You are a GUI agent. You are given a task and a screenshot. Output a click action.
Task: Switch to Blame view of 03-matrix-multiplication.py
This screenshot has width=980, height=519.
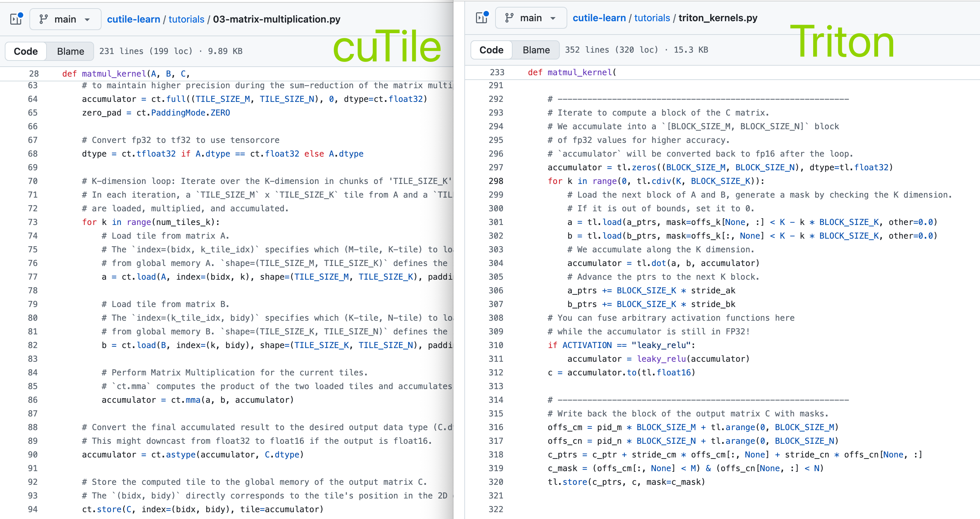(70, 51)
